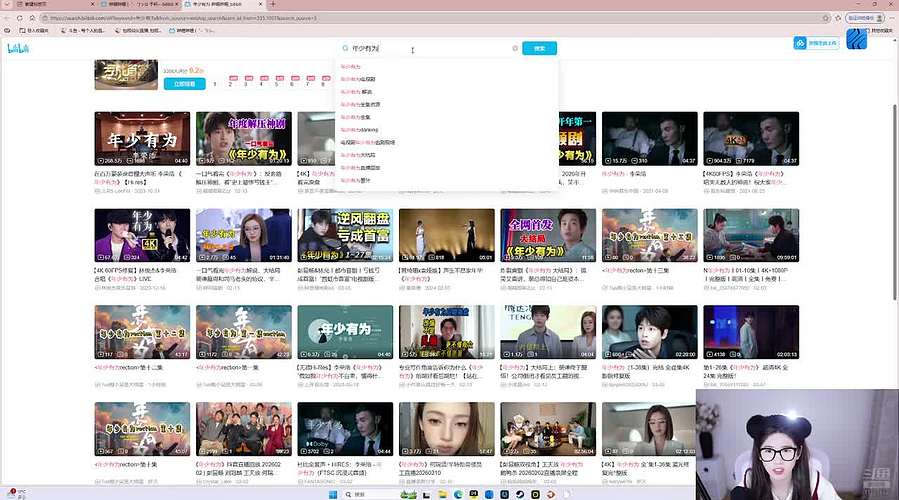The height and width of the screenshot is (500, 899).
Task: Reload the page with the refresh icon
Action: pos(19,18)
